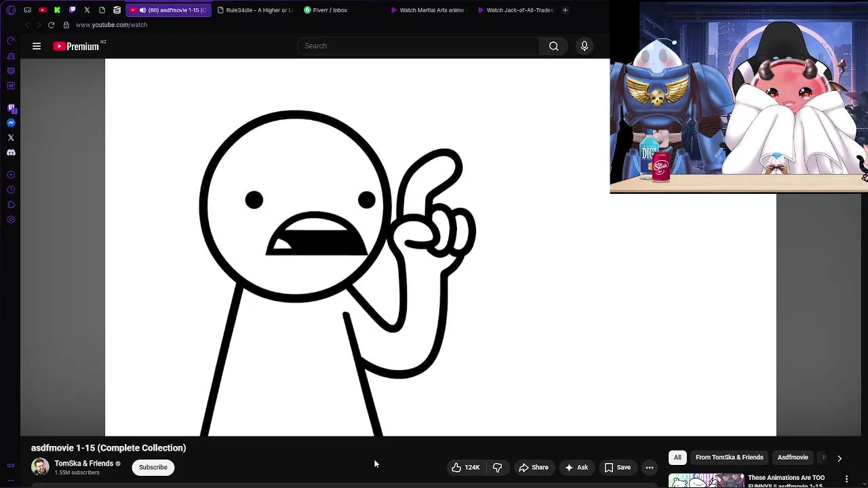This screenshot has height=488, width=868.
Task: Go forward with browser forward arrow
Action: [39, 25]
